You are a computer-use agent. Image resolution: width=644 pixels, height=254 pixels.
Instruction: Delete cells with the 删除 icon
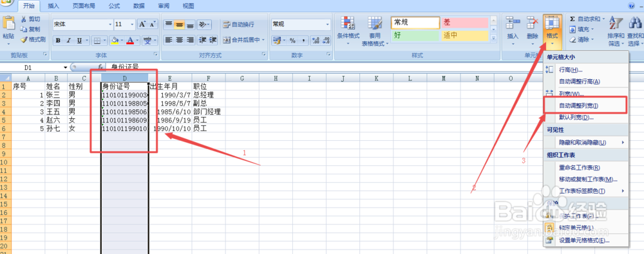533,23
